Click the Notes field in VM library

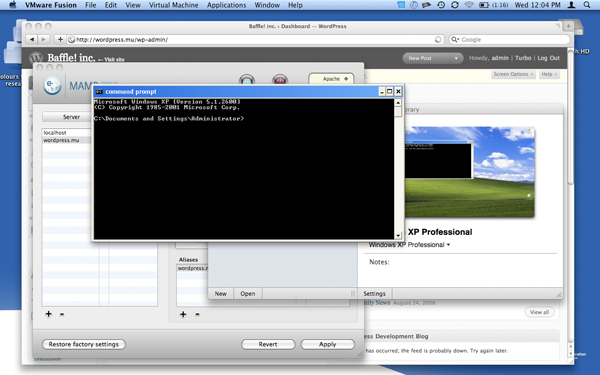(461, 270)
